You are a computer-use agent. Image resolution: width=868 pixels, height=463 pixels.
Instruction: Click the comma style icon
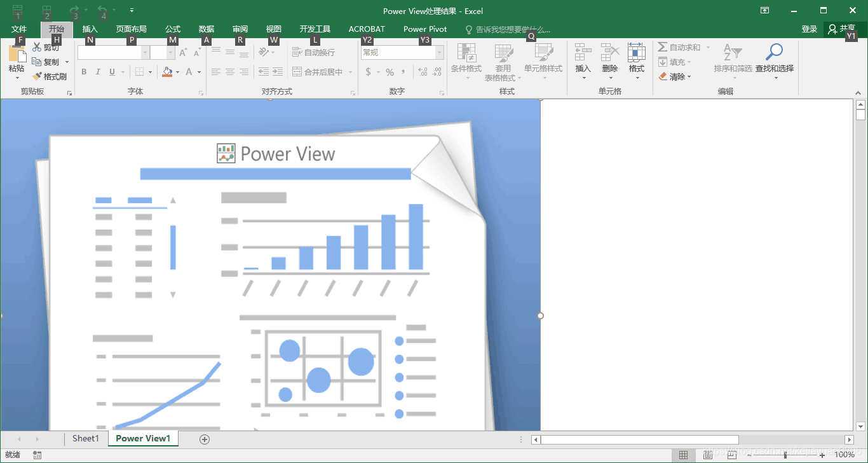click(403, 72)
